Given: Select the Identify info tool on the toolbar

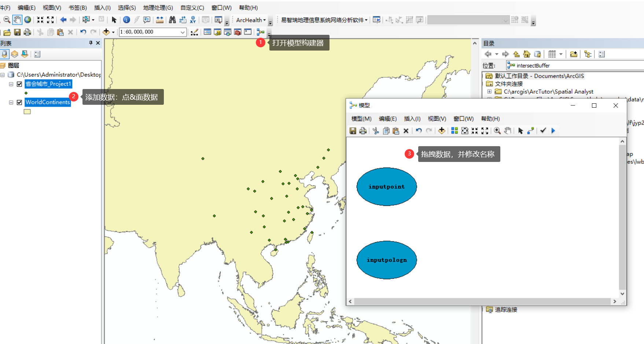Looking at the screenshot, I should pyautogui.click(x=126, y=20).
